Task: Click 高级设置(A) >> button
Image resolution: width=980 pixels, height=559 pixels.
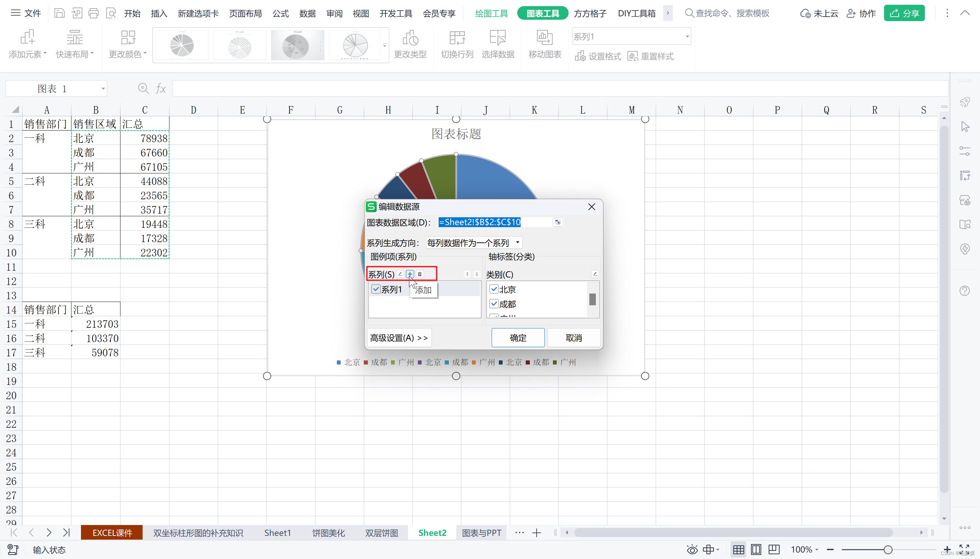Action: pyautogui.click(x=399, y=338)
